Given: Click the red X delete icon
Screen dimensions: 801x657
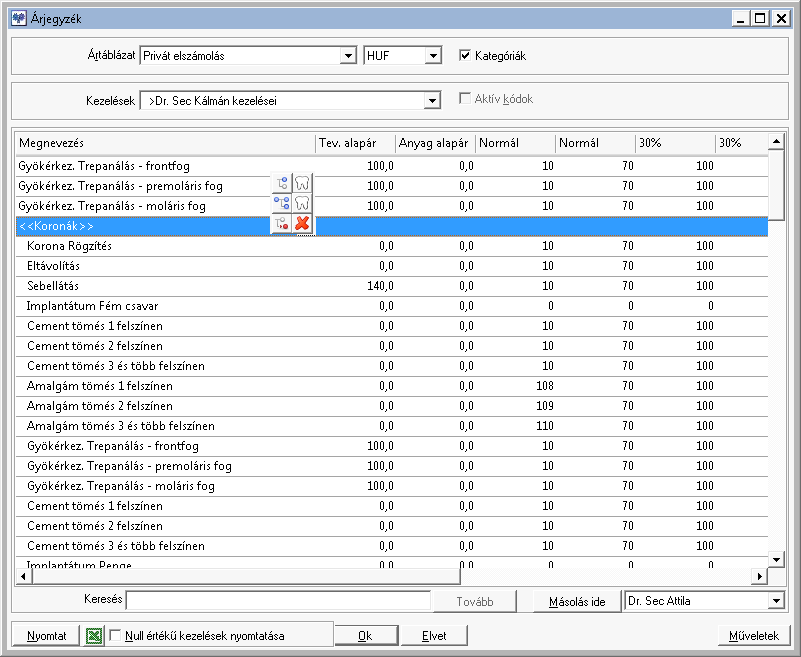Looking at the screenshot, I should click(302, 224).
